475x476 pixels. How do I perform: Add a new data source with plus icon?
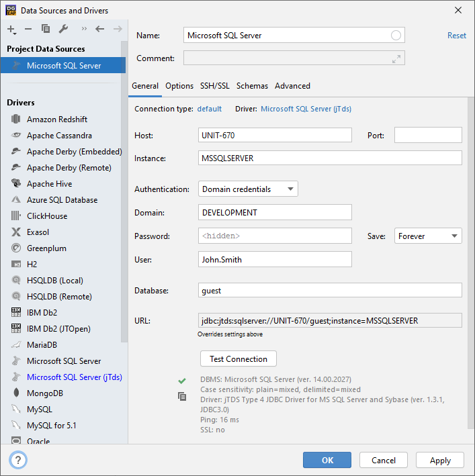[11, 30]
